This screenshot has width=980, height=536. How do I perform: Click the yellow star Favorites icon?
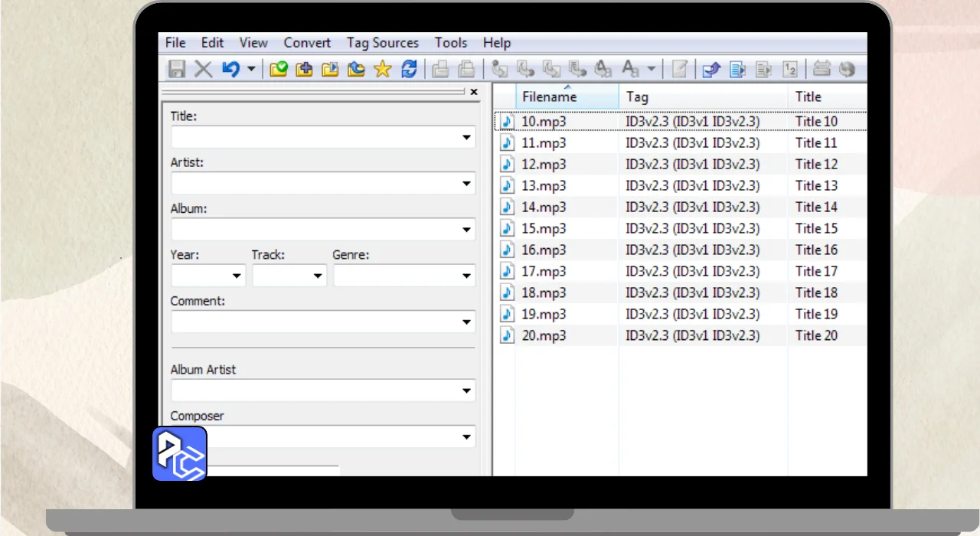pyautogui.click(x=382, y=69)
